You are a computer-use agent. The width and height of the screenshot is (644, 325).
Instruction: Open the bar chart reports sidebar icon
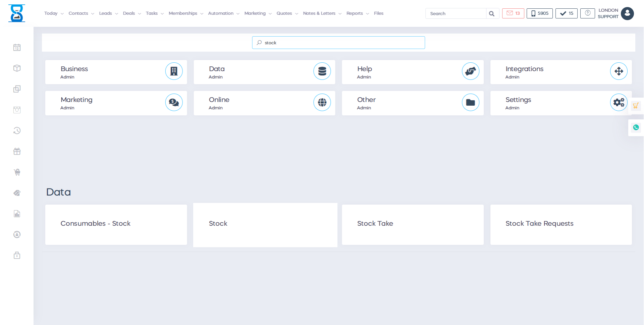pyautogui.click(x=17, y=214)
